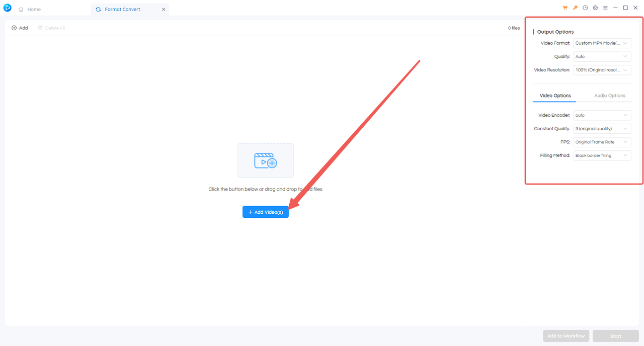
Task: Open the Home tab
Action: (30, 9)
